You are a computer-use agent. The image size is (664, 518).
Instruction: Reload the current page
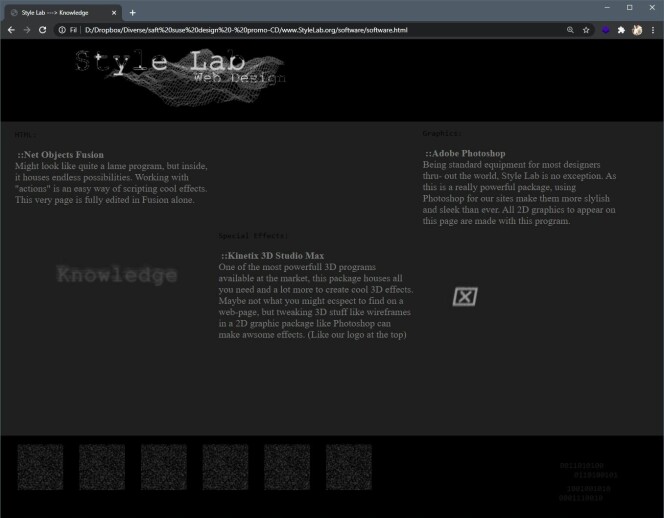click(42, 30)
